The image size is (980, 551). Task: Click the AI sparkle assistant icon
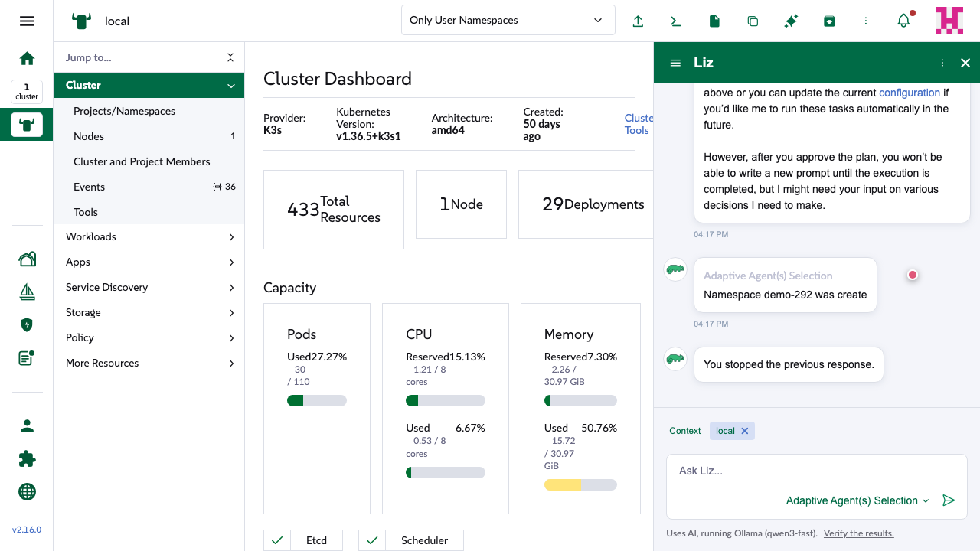coord(791,21)
